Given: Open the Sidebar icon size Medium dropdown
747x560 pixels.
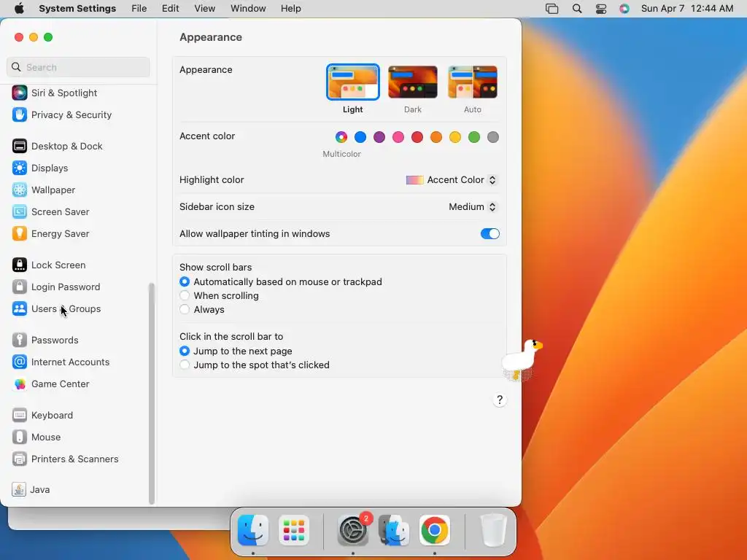Looking at the screenshot, I should 473,206.
